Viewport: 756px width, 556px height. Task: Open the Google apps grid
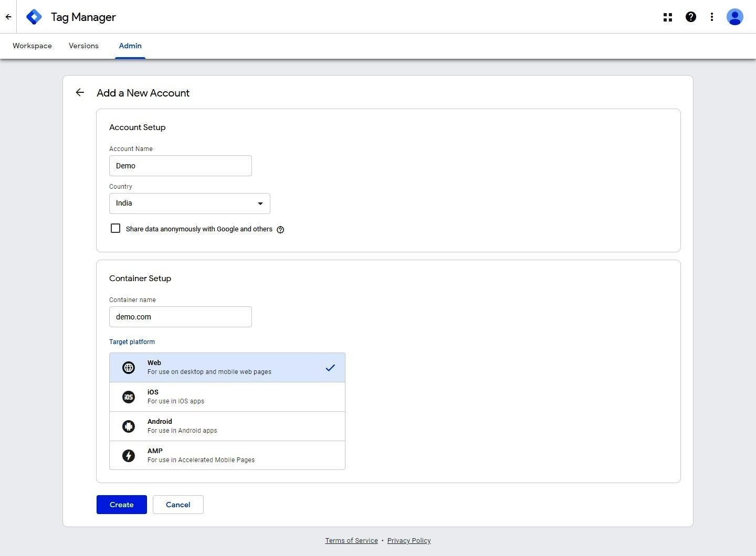coord(668,17)
